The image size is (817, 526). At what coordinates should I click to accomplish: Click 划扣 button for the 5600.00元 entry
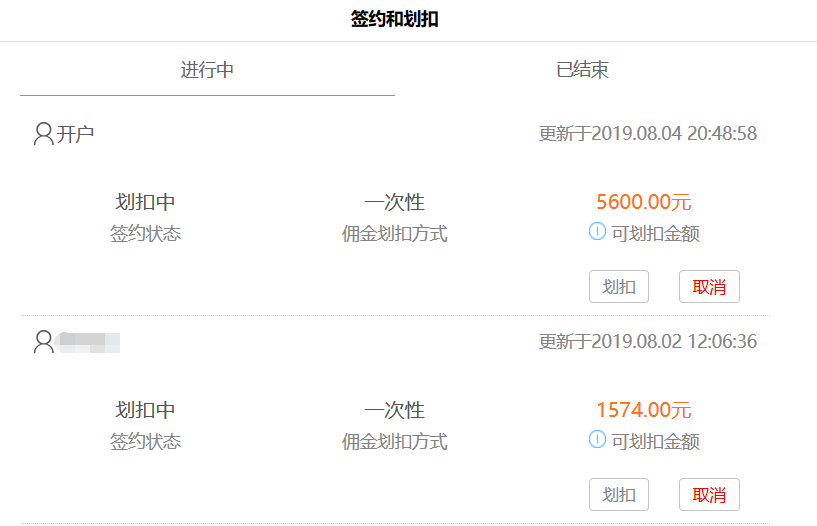coord(619,286)
